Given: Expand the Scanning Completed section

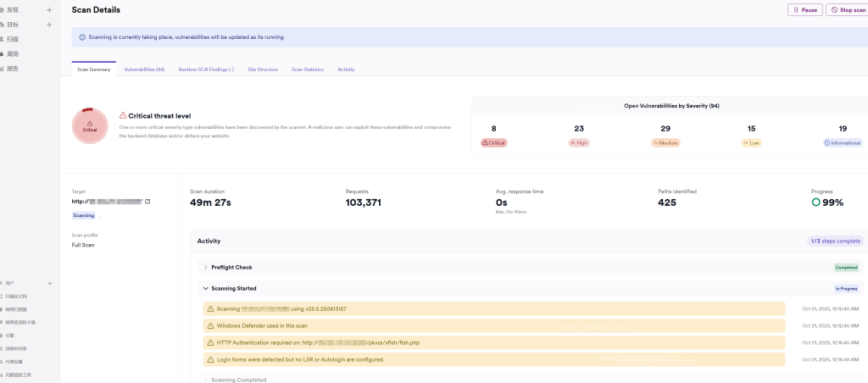Looking at the screenshot, I should click(x=205, y=380).
